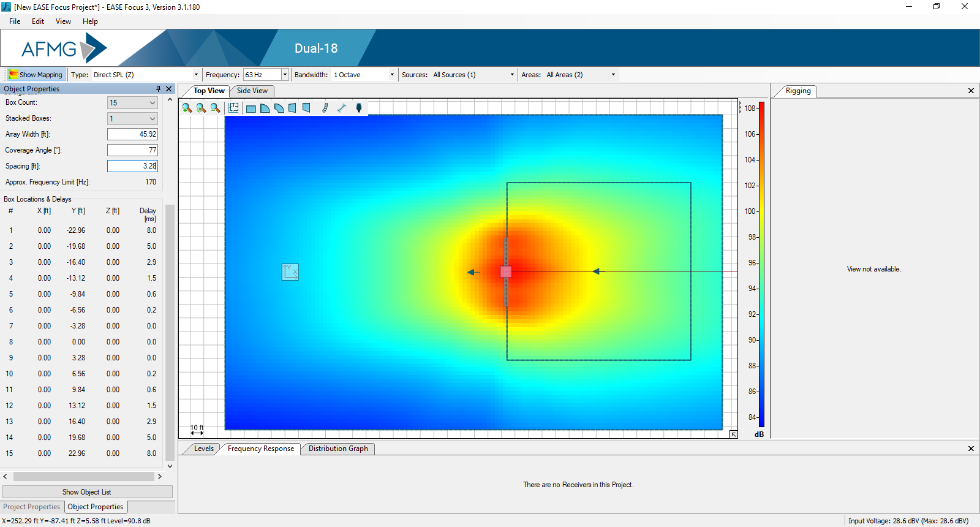Toggle the Show Mapping button

pos(36,75)
